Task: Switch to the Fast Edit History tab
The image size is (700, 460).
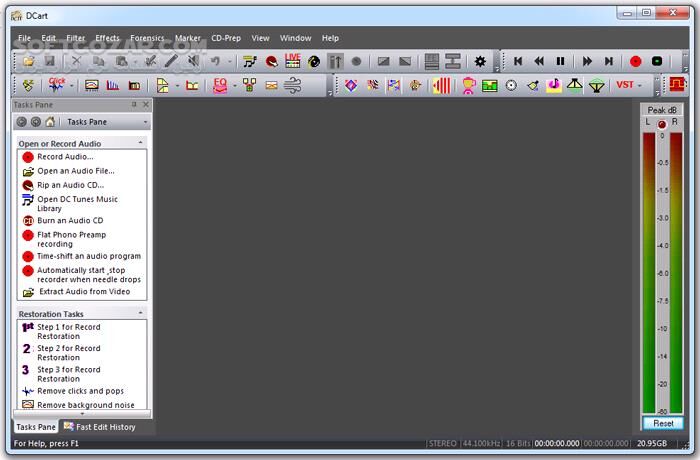Action: pyautogui.click(x=99, y=427)
